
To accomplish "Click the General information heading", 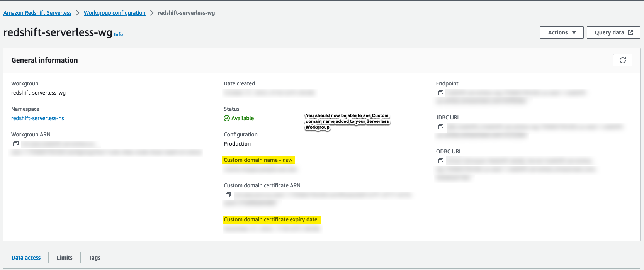I will (44, 60).
